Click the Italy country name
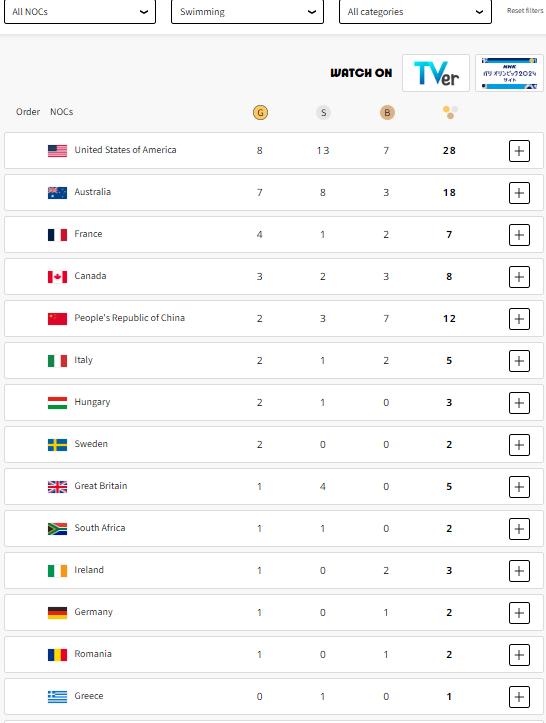Image resolution: width=546 pixels, height=723 pixels. (83, 360)
